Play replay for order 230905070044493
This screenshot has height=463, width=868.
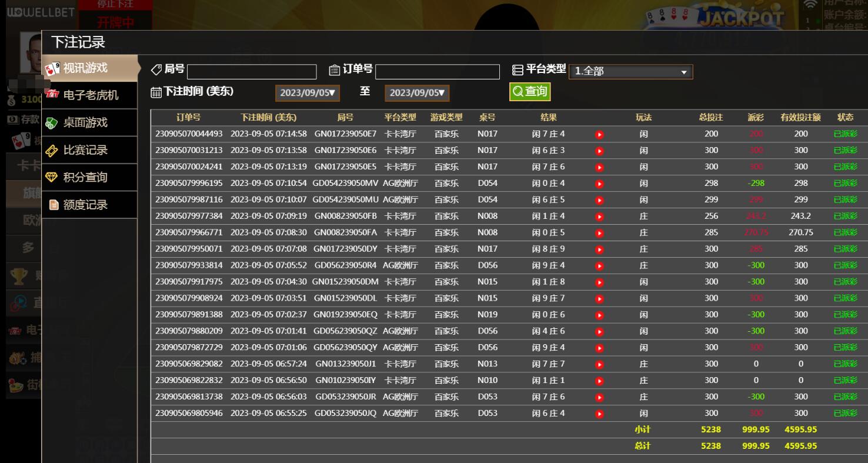tap(599, 134)
